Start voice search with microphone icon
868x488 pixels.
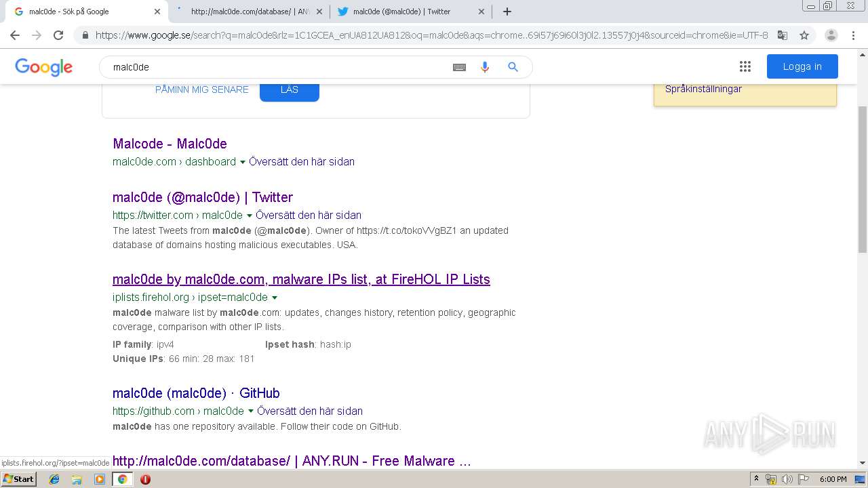[x=485, y=67]
